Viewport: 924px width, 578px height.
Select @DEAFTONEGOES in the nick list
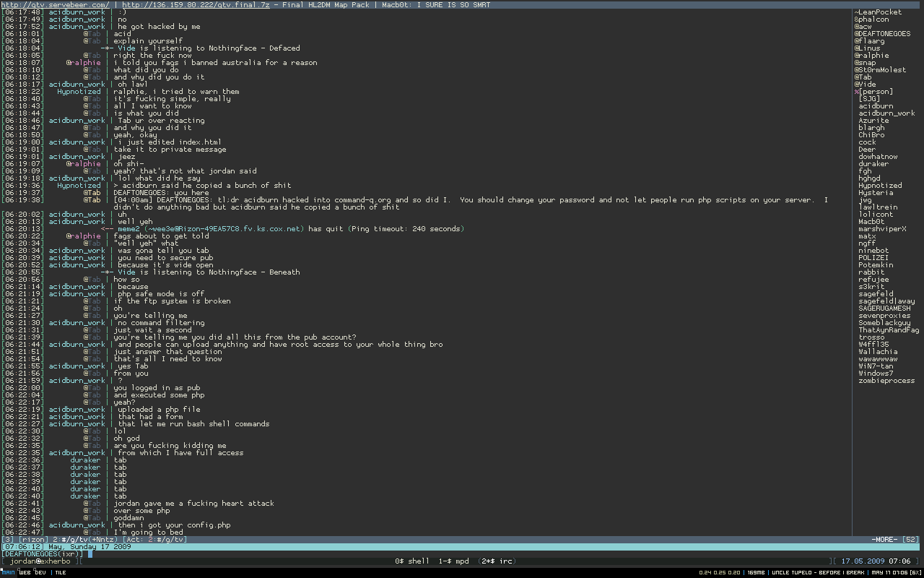(882, 34)
